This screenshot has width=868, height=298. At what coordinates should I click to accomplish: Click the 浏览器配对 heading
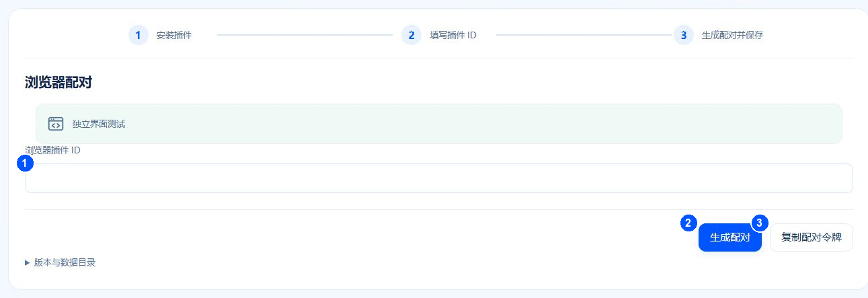58,83
